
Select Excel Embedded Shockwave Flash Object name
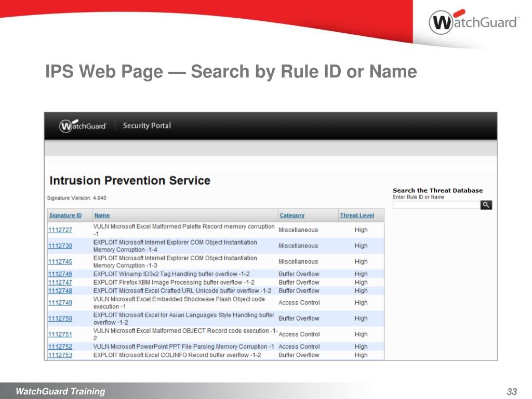pos(179,303)
